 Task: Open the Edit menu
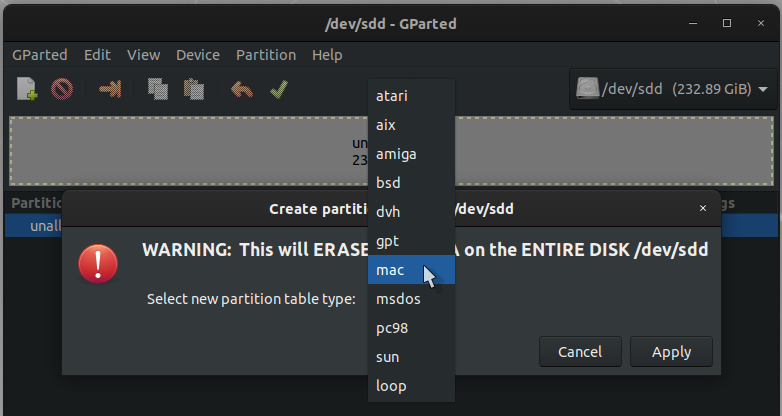point(97,55)
